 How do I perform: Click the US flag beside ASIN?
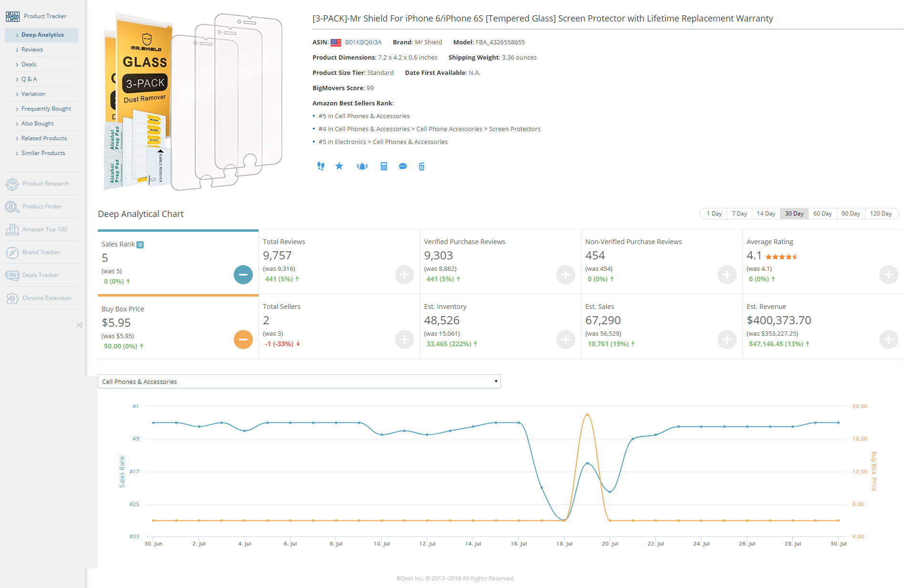[336, 42]
